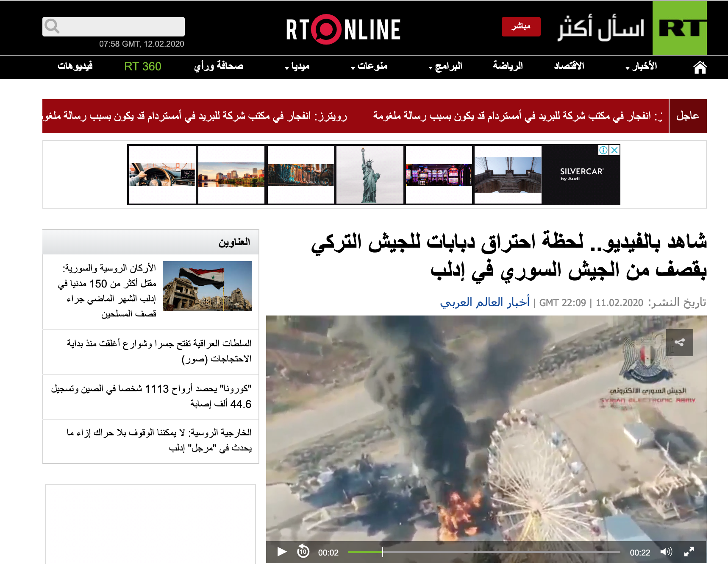
Task: Click the RT Online center logo
Action: point(343,29)
